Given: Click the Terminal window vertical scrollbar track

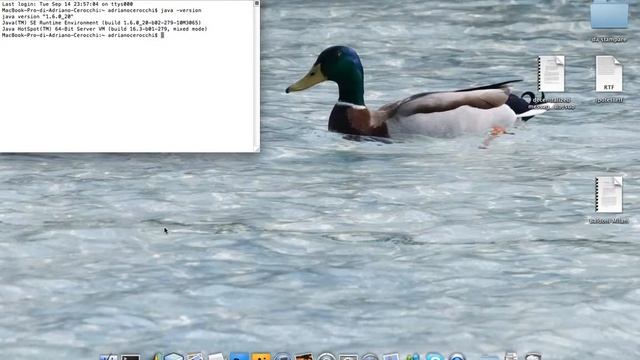Looking at the screenshot, I should tap(257, 76).
